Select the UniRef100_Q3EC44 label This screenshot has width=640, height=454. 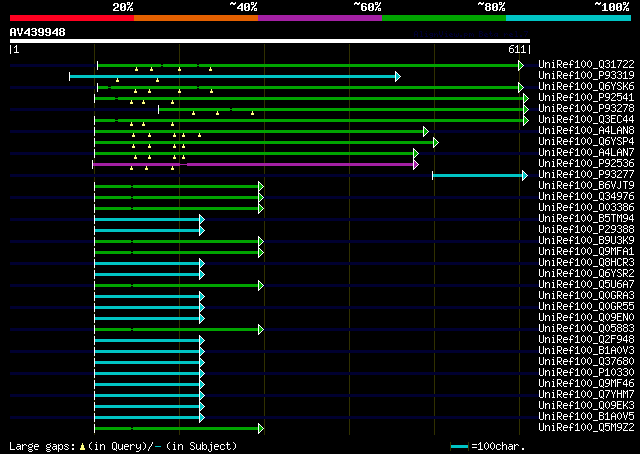[586, 119]
